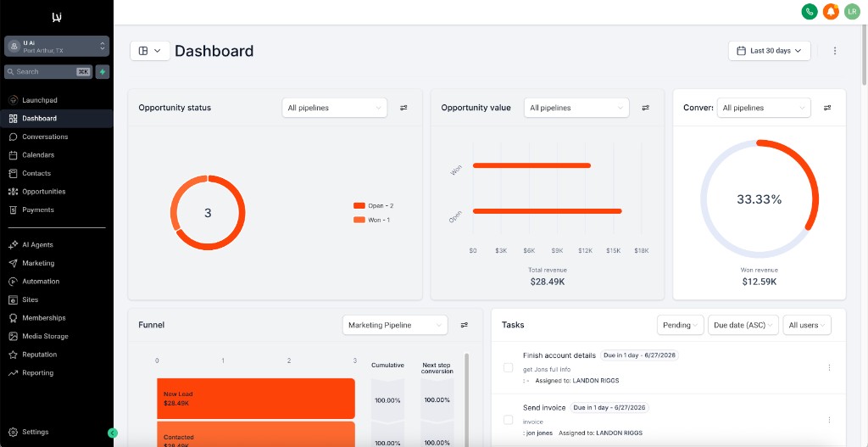Open the Send invoice task title
Image resolution: width=868 pixels, height=447 pixels.
544,408
